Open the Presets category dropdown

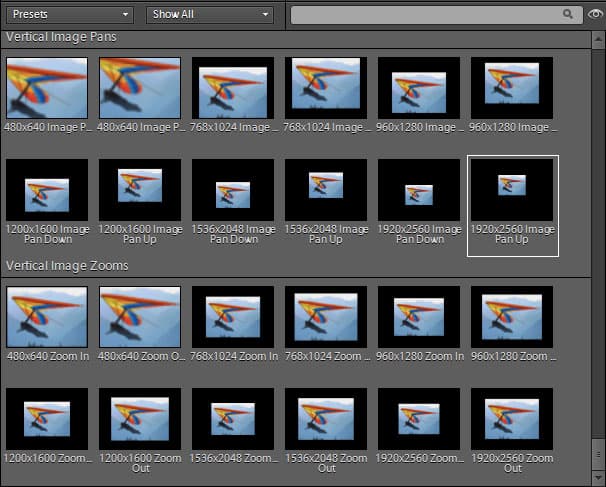pyautogui.click(x=70, y=15)
